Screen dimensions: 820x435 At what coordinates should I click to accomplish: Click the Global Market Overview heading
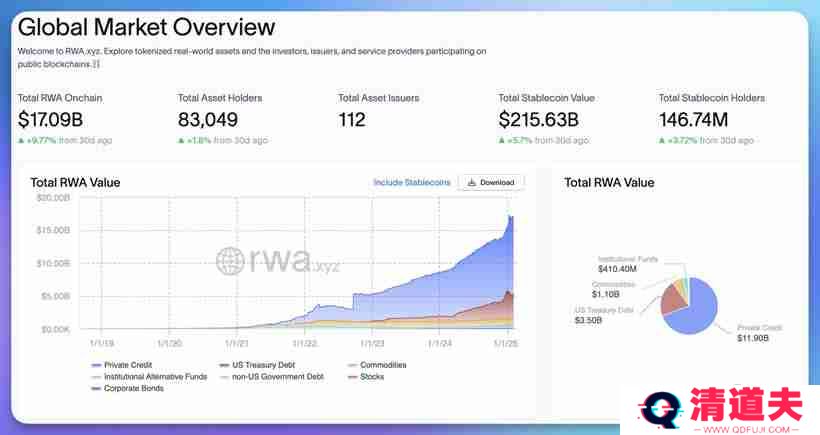[x=146, y=27]
